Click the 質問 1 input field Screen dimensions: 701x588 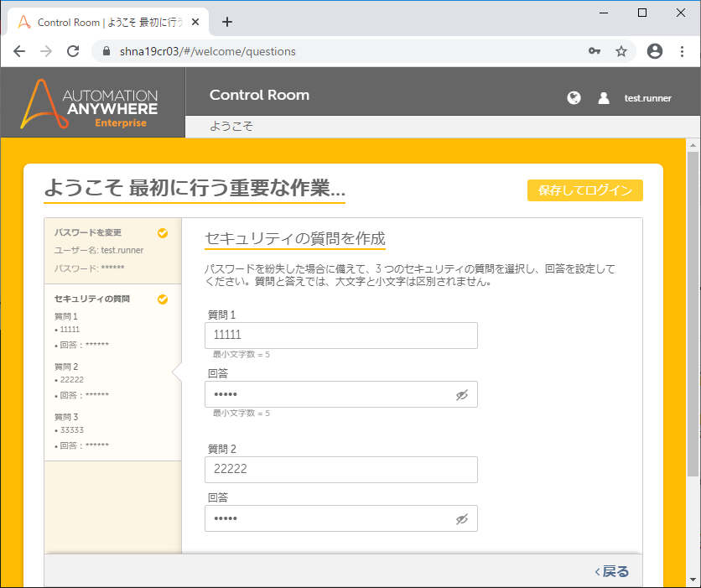point(340,336)
